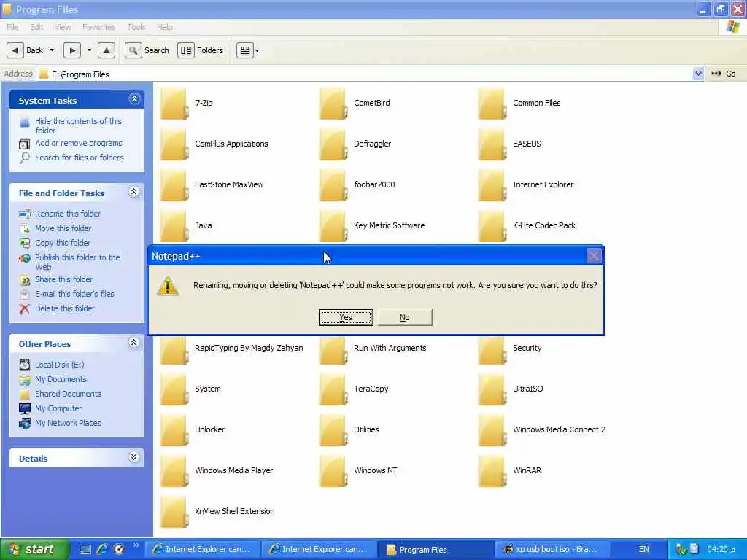
Task: Open the Windows start button
Action: coord(34,550)
